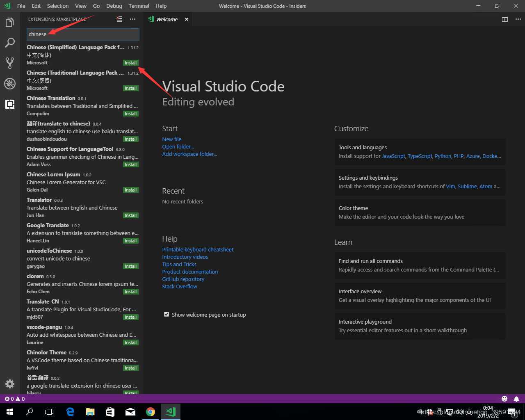The height and width of the screenshot is (420, 525).
Task: Install Chinese (Traditional) Language Pack
Action: click(131, 88)
